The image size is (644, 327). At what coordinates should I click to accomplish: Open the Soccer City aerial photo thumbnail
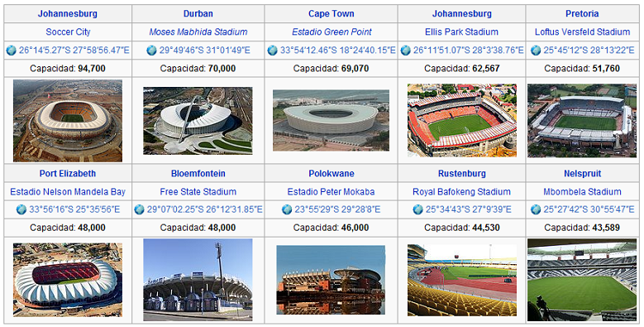[68, 121]
